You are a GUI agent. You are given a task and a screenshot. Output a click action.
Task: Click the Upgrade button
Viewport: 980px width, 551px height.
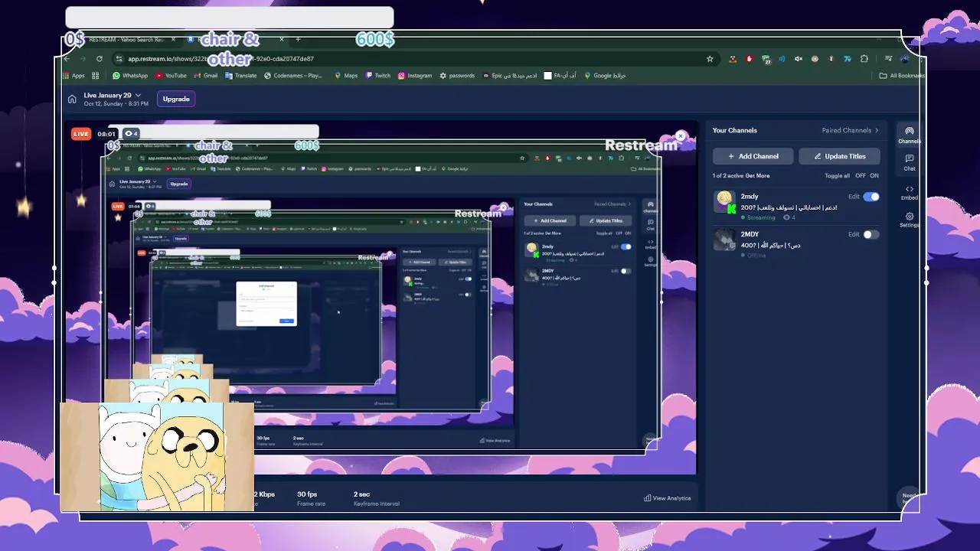point(176,99)
